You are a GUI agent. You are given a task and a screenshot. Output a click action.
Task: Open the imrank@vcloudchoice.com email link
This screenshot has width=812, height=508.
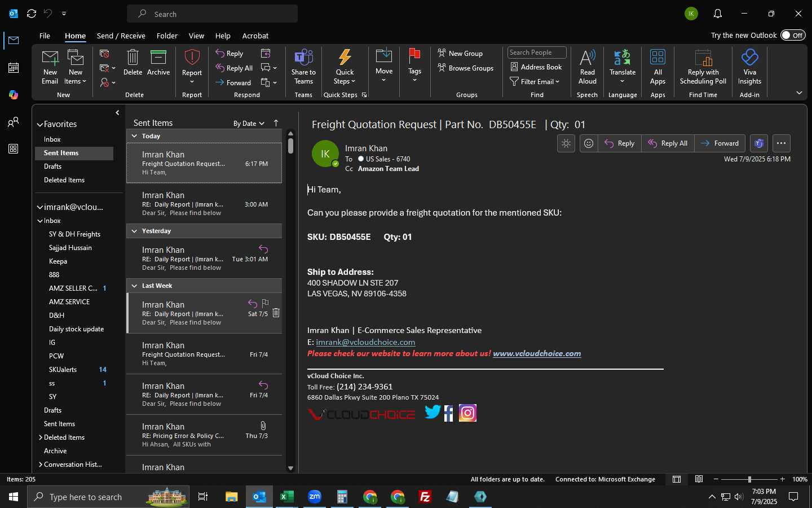point(365,342)
